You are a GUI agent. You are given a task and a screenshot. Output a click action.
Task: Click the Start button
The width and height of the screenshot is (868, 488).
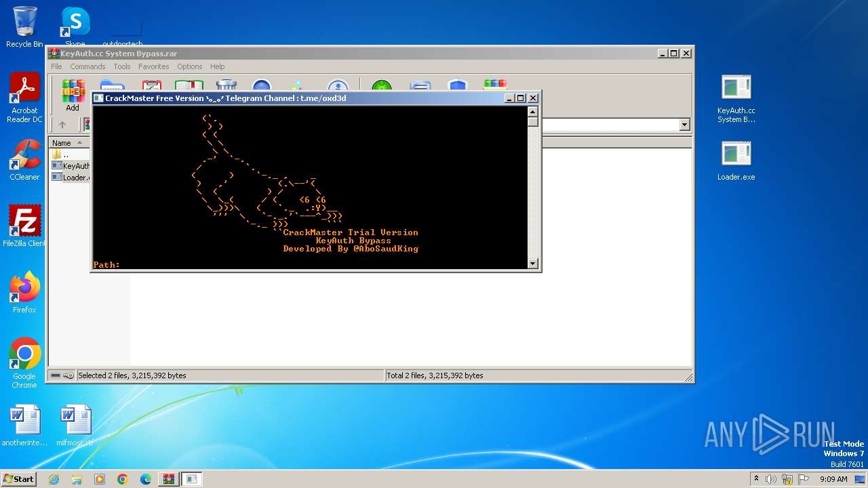(x=18, y=479)
